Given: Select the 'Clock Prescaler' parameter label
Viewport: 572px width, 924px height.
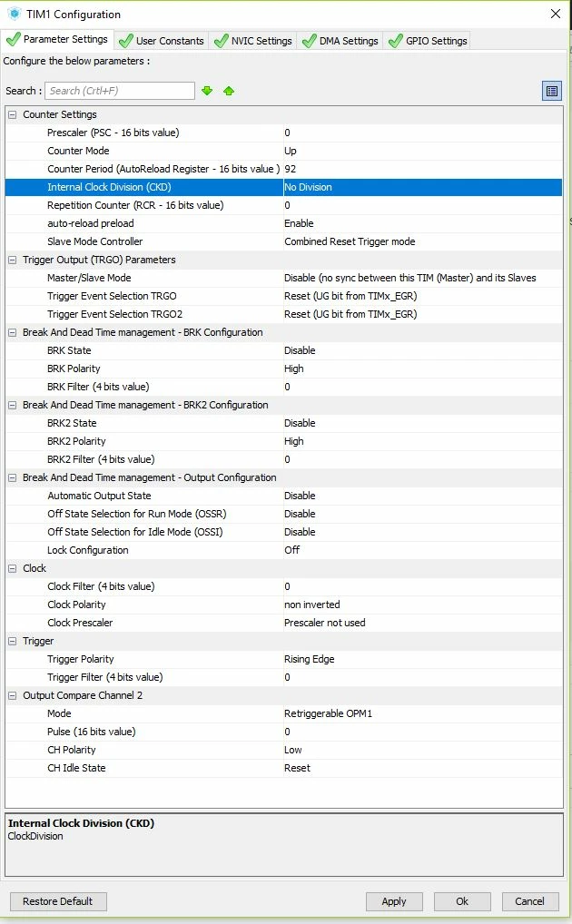Looking at the screenshot, I should pos(80,623).
